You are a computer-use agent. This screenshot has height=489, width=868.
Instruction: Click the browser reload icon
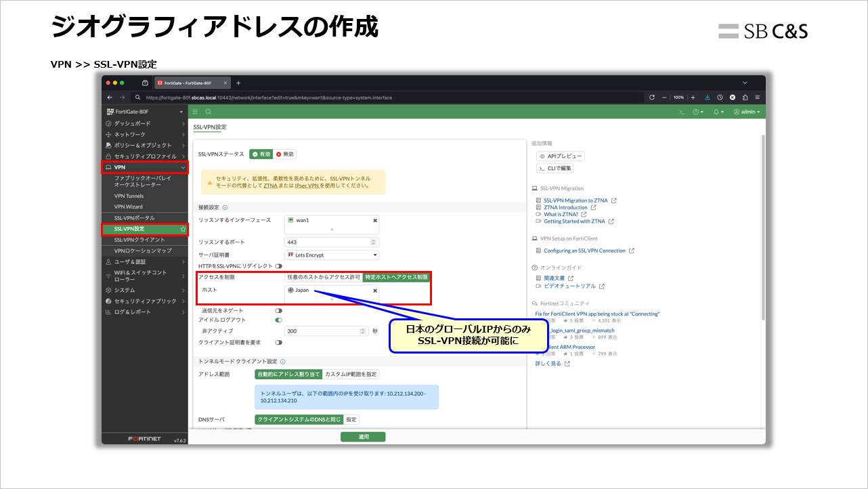click(x=652, y=98)
